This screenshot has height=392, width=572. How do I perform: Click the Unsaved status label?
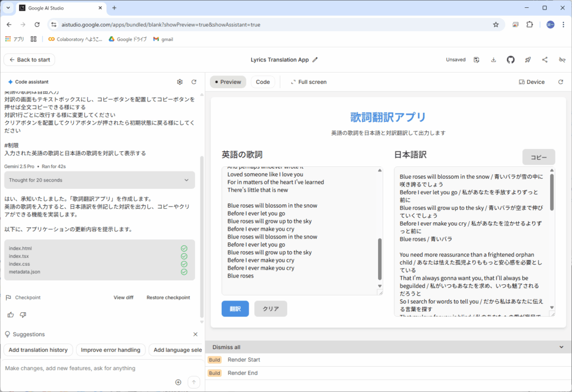tap(456, 60)
